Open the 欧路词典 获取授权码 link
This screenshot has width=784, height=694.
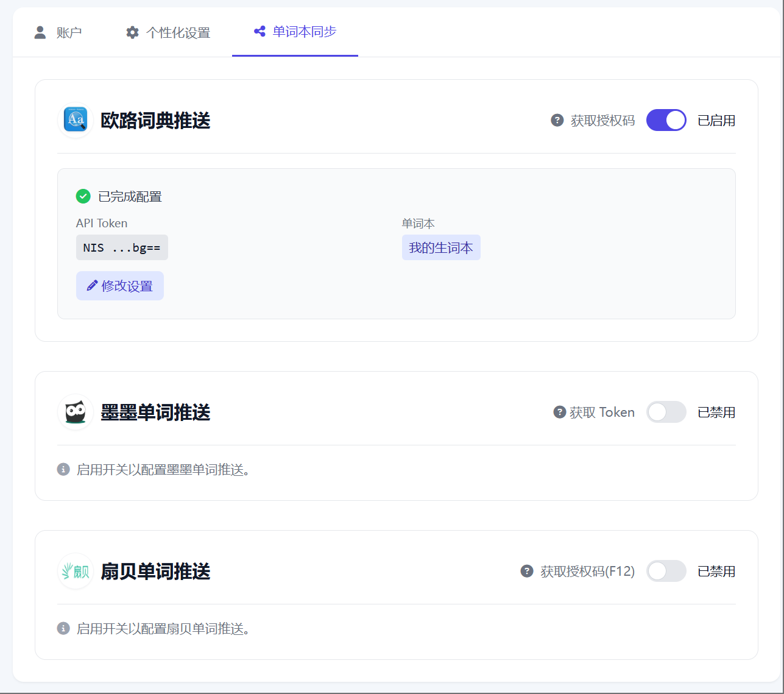(602, 121)
